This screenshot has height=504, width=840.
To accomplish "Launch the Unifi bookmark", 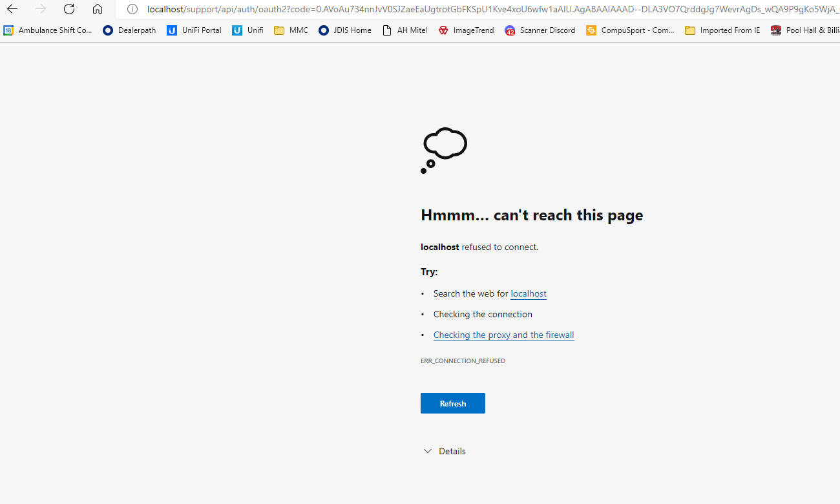I will tap(248, 30).
